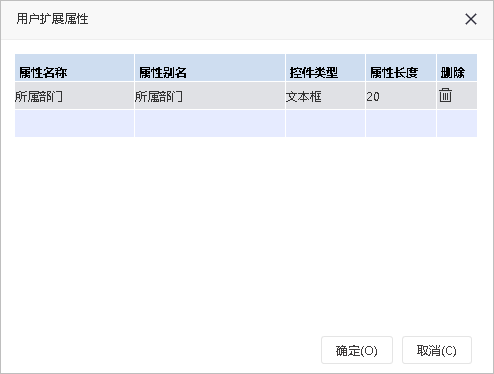Viewport: 494px width, 374px height.
Task: Click the 删除 column header
Action: (x=457, y=68)
